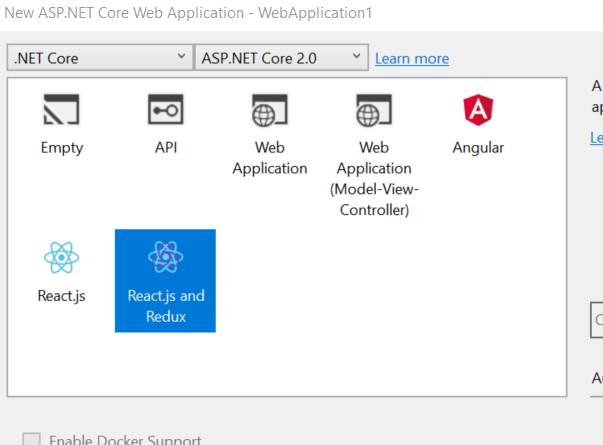The height and width of the screenshot is (445, 603).
Task: Click the React.js and Redux template icon
Action: pyautogui.click(x=166, y=257)
